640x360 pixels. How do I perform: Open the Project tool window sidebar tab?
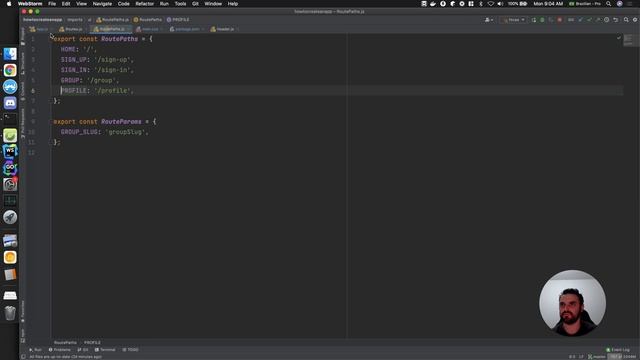[23, 36]
